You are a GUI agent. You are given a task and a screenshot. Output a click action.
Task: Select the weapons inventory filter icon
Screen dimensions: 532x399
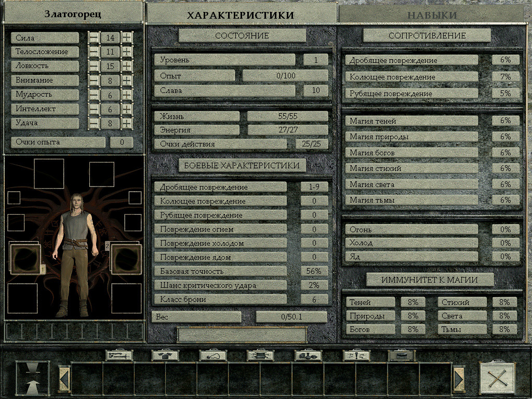pos(119,355)
